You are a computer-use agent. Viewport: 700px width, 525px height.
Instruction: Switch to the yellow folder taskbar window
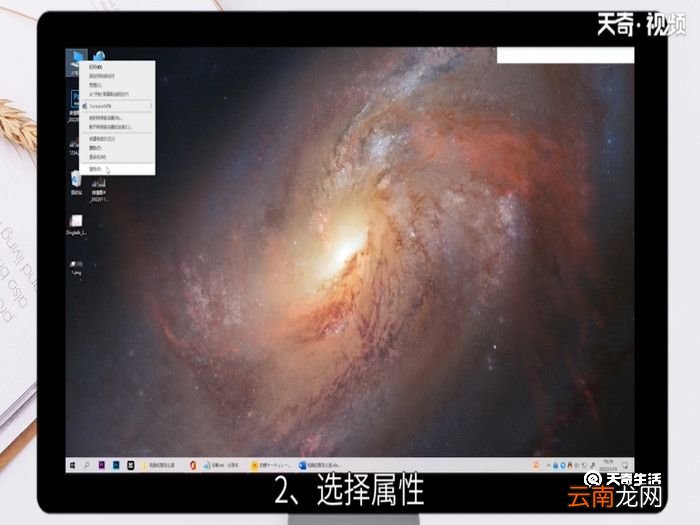pos(271,465)
